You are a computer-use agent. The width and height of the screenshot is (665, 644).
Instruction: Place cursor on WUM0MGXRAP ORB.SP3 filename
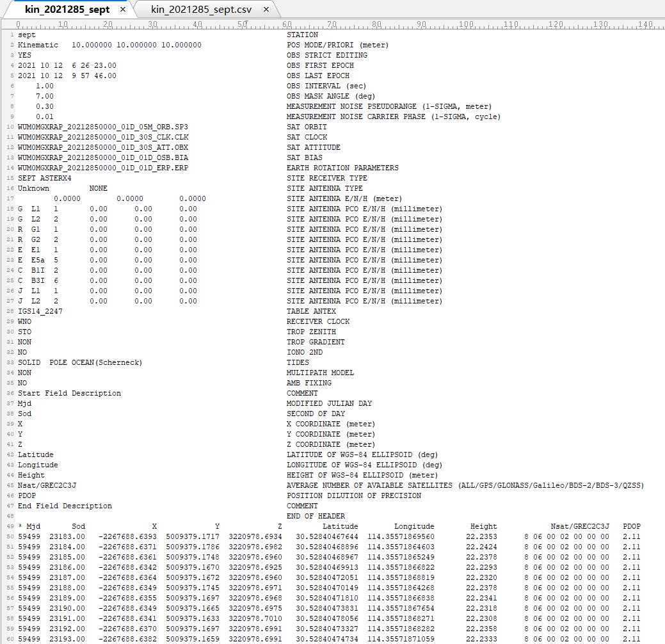coord(103,127)
